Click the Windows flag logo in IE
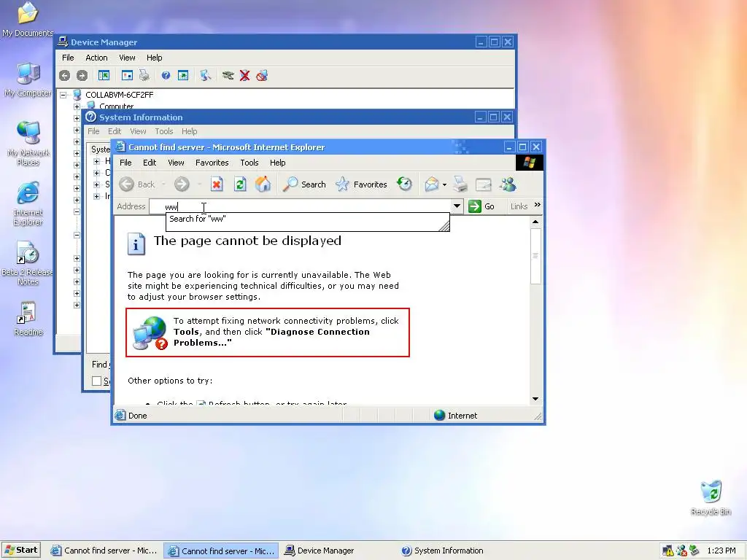 (530, 163)
